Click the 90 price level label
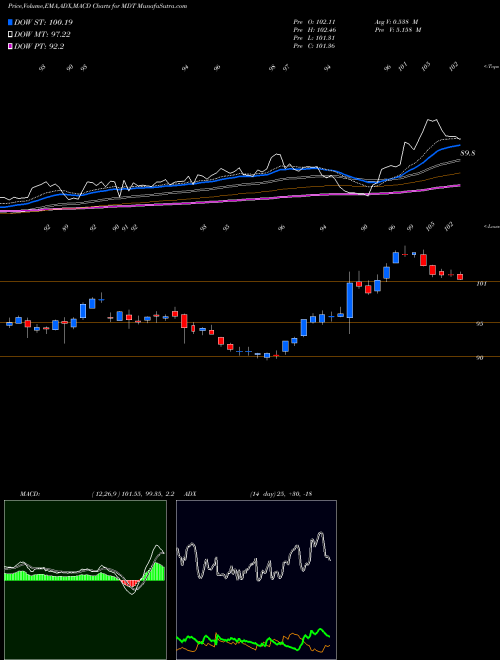The width and height of the screenshot is (500, 660). [479, 357]
